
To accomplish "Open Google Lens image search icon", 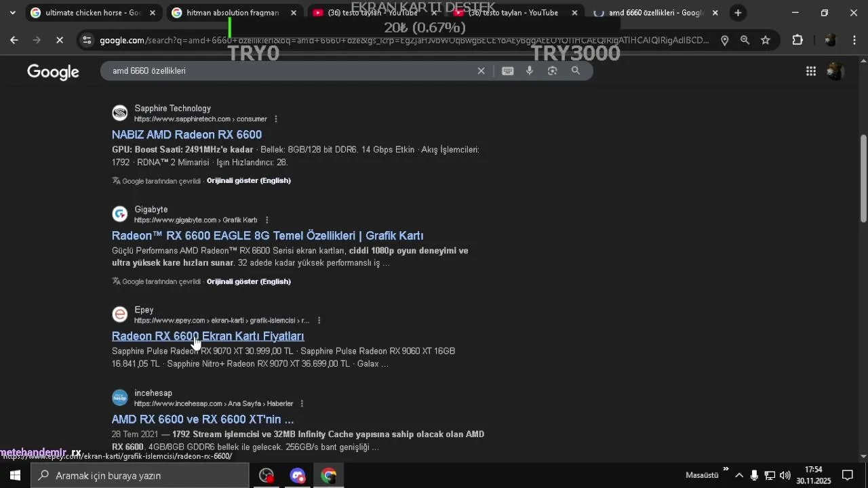I will tap(552, 70).
